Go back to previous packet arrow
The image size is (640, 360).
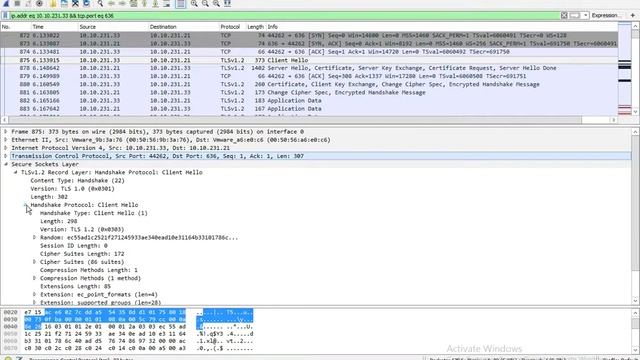[x=111, y=3]
